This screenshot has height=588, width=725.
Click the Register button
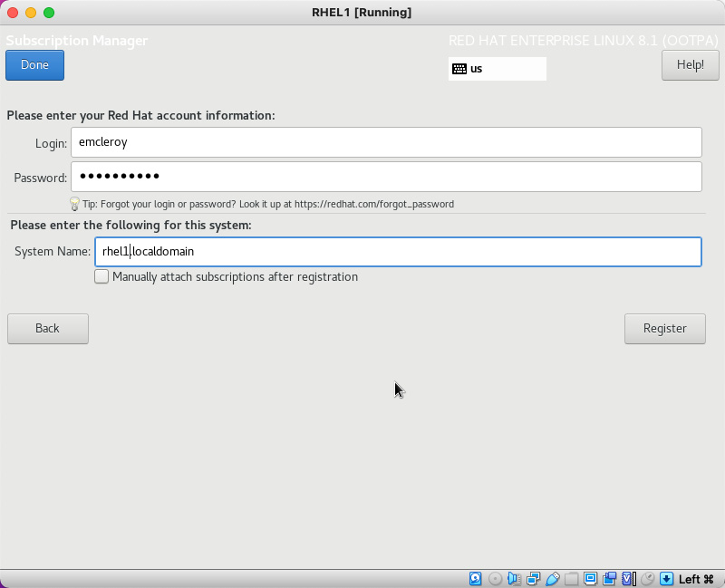(x=665, y=329)
